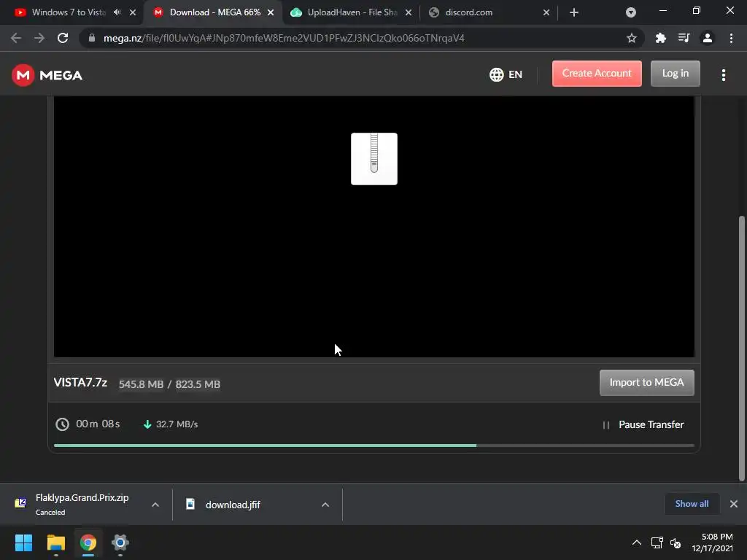Close the Download - MEGA tab
This screenshot has height=560, width=747.
coord(271,13)
